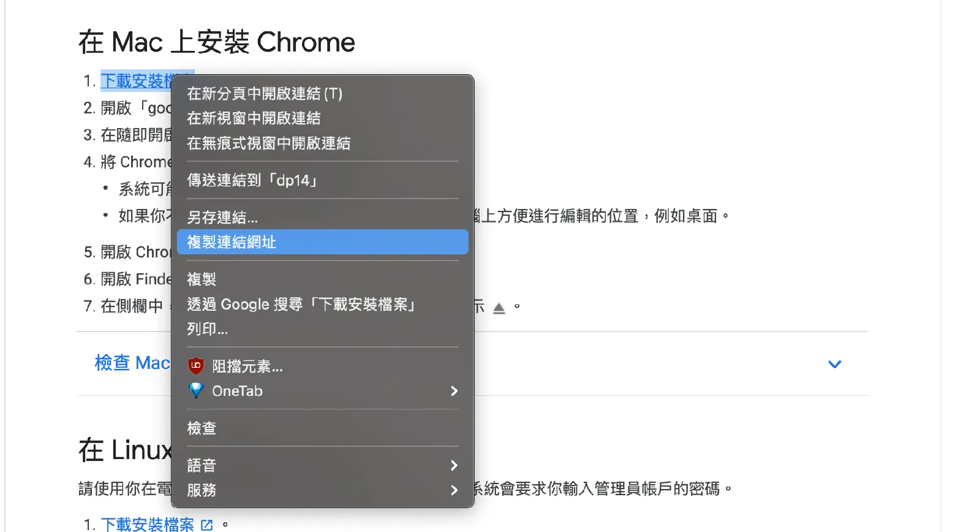The width and height of the screenshot is (980, 532).
Task: Expand the 語音 submenu arrow
Action: point(454,465)
